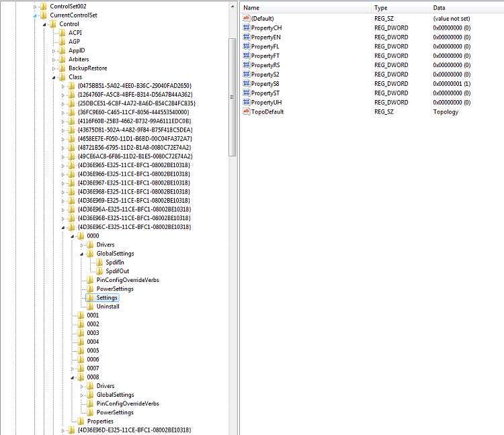This screenshot has width=504, height=435.
Task: Select the PinConfigOverrideVerbs key under 0008
Action: tap(128, 403)
